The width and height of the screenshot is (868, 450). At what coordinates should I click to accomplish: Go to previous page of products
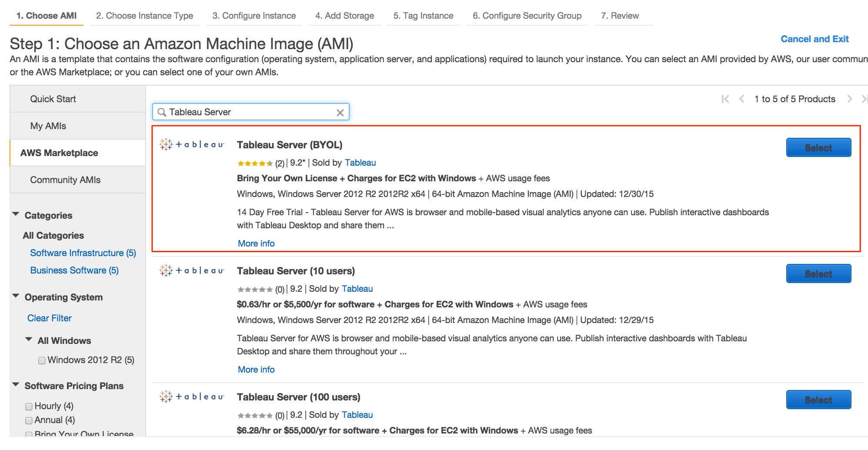coord(742,99)
